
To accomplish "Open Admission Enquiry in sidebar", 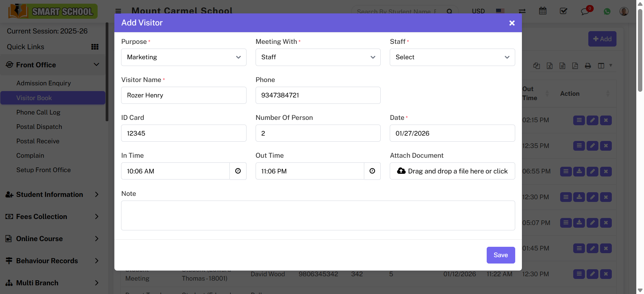I will pyautogui.click(x=44, y=83).
